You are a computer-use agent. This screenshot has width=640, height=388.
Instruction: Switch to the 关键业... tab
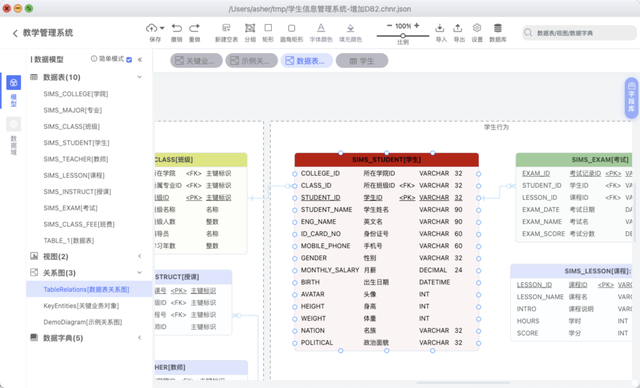point(196,61)
